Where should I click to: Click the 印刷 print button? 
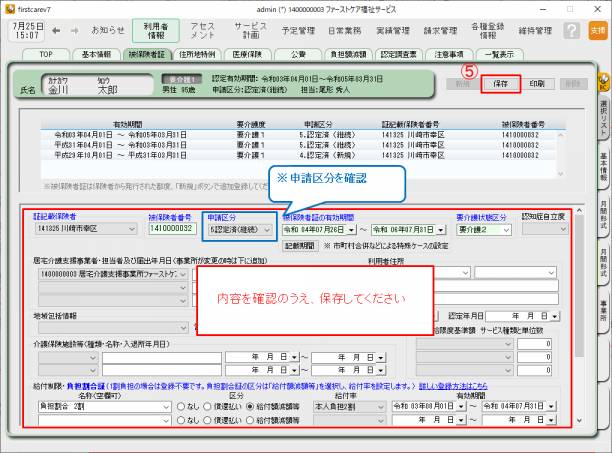tap(537, 84)
